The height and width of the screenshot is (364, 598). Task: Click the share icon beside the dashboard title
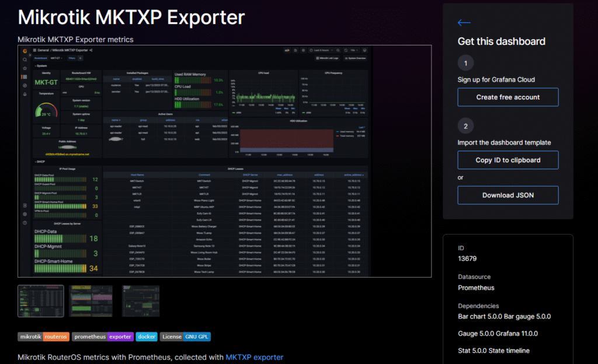coord(91,50)
